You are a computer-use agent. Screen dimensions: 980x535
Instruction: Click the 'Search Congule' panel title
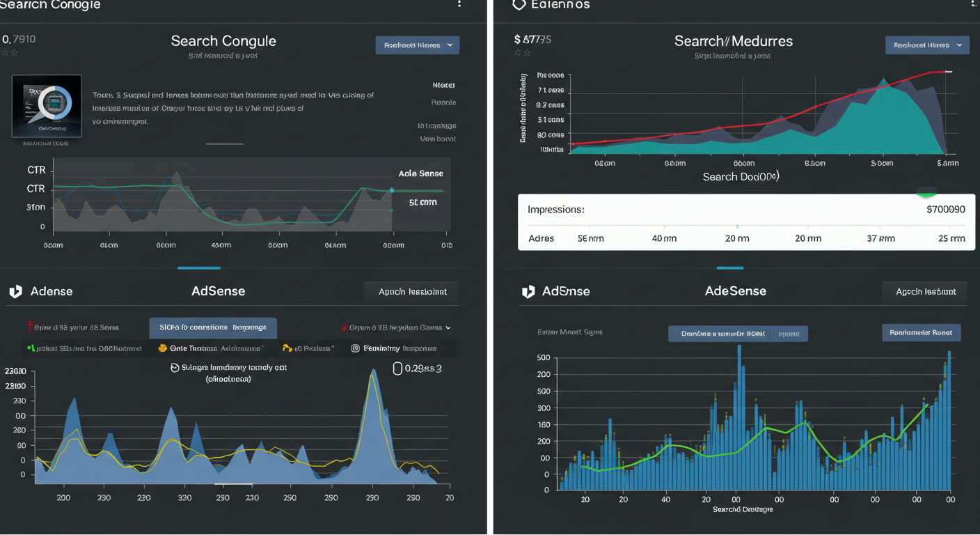223,41
